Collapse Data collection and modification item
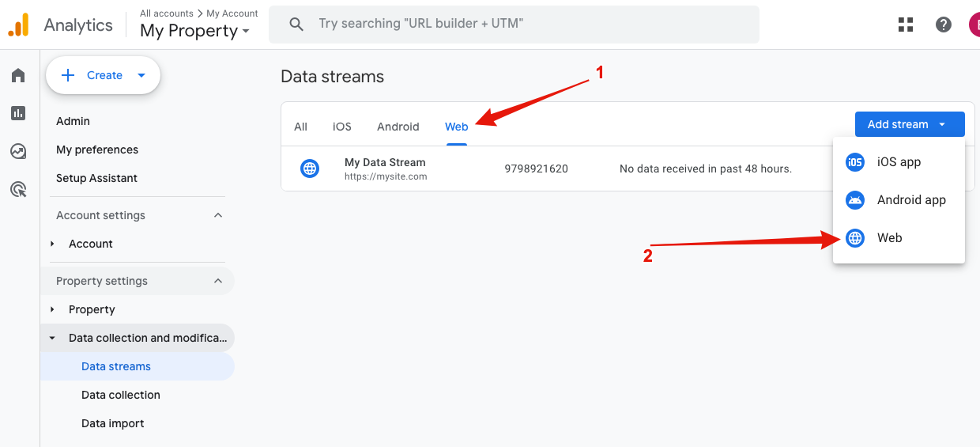 tap(52, 338)
